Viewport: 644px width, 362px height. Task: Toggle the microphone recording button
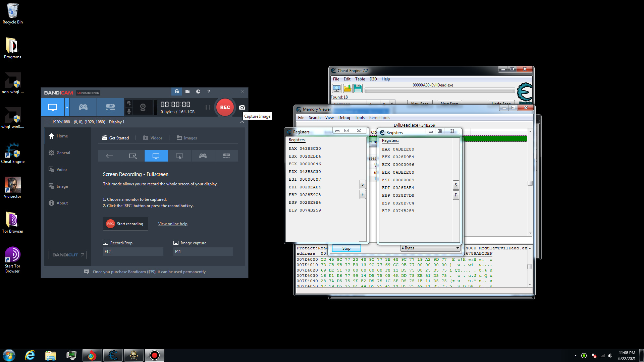click(x=129, y=111)
